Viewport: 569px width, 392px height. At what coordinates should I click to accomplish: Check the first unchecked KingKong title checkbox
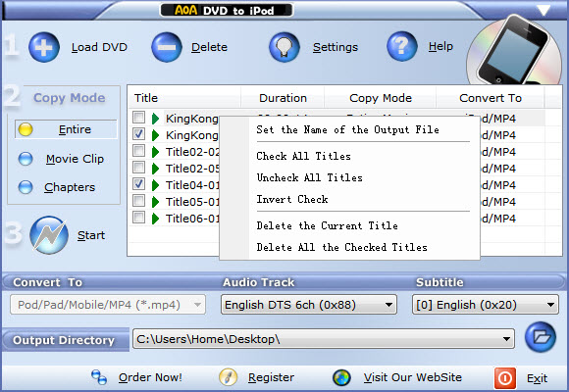tap(138, 118)
